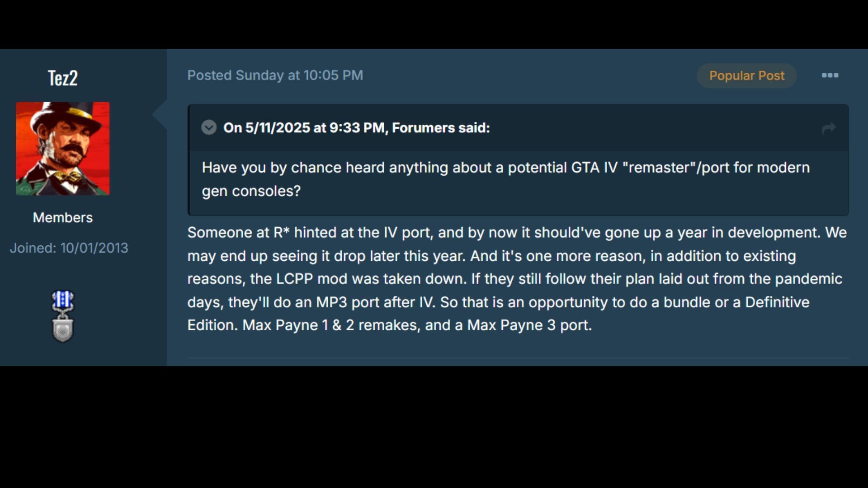Image resolution: width=868 pixels, height=488 pixels.
Task: Collapse the Forumers quote with chevron toggle
Action: 209,127
